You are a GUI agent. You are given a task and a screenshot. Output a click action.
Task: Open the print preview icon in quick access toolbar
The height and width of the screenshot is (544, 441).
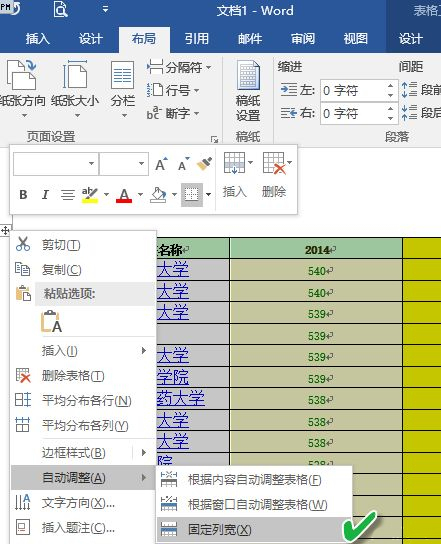(x=60, y=9)
